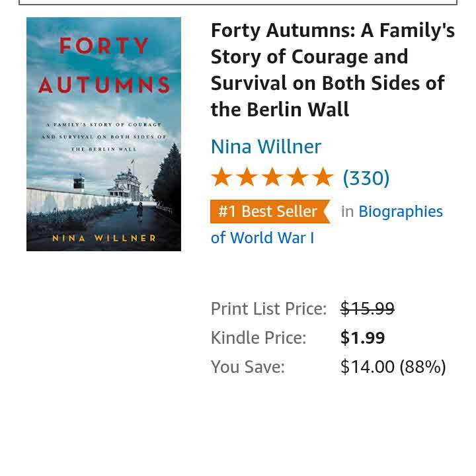The image size is (476, 476).
Task: Click yellow NINA WILLNER name on cover
Action: coord(104,238)
